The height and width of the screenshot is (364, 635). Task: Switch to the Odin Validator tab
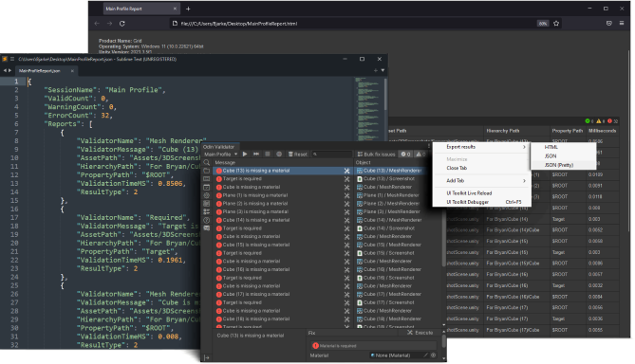coord(219,146)
